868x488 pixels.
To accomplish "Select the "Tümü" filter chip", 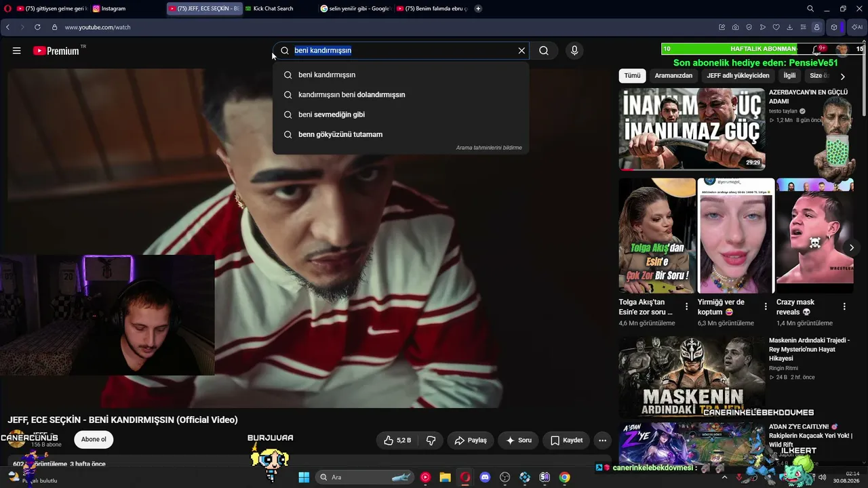I will click(632, 76).
